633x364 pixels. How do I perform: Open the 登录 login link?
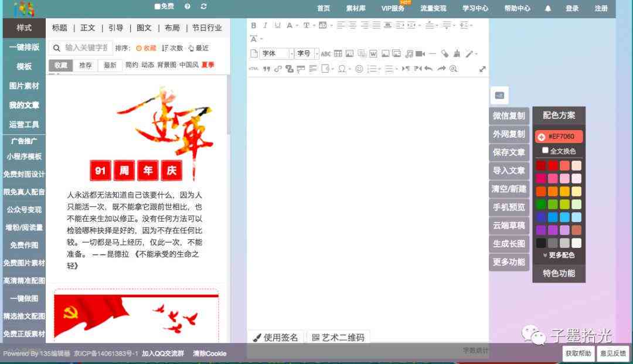click(572, 8)
